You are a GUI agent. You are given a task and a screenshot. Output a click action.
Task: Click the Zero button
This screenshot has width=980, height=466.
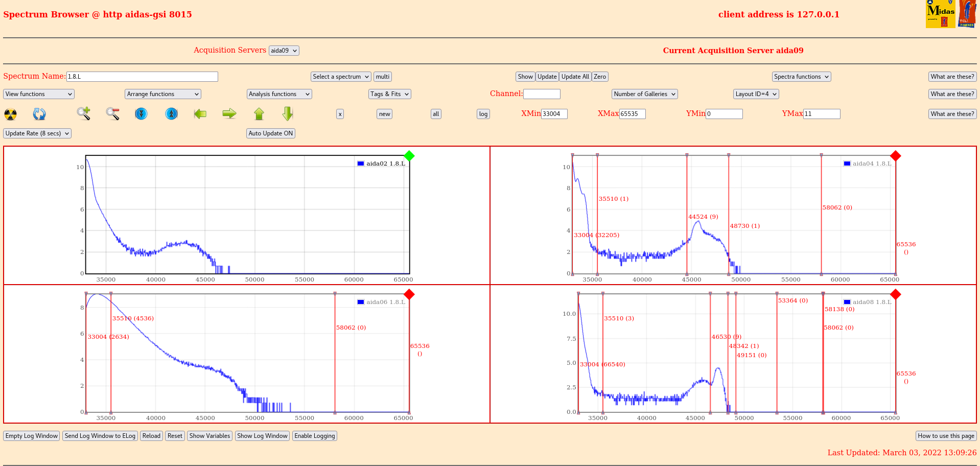coord(600,77)
